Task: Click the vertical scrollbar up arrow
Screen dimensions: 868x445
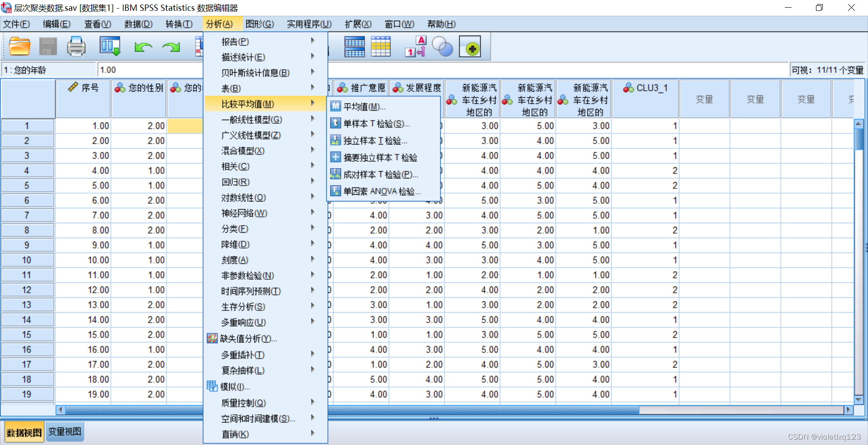Action: click(859, 123)
